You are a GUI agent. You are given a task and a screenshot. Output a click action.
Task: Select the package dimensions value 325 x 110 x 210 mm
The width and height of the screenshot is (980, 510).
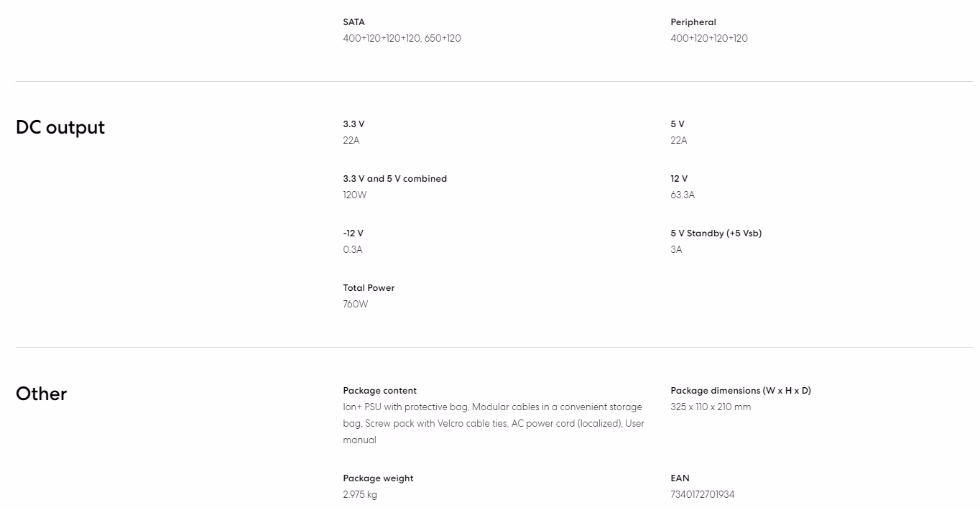click(711, 407)
